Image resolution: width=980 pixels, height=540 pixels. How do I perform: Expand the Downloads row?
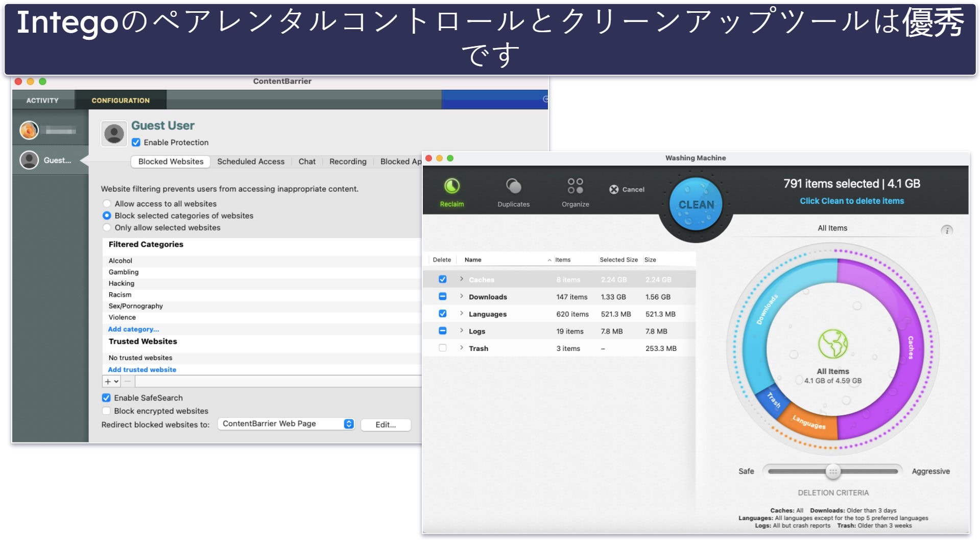tap(462, 296)
